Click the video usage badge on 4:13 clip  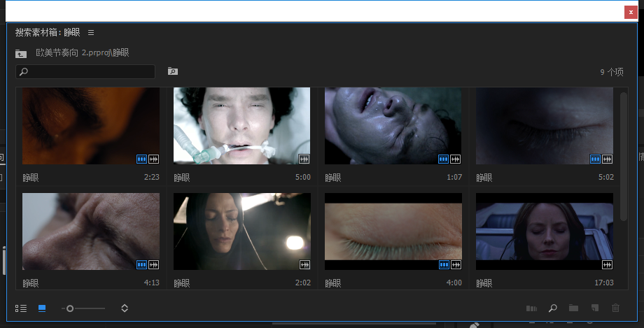141,265
